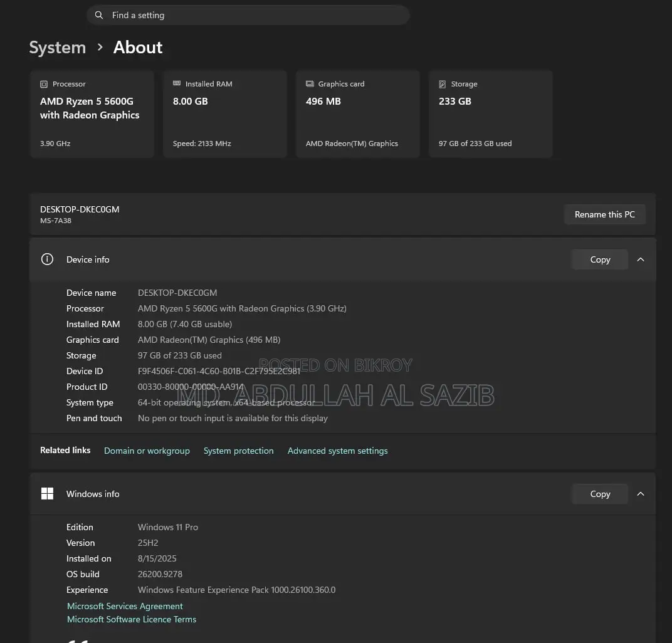Select the No pen or touch input text
672x643 pixels.
click(x=233, y=418)
